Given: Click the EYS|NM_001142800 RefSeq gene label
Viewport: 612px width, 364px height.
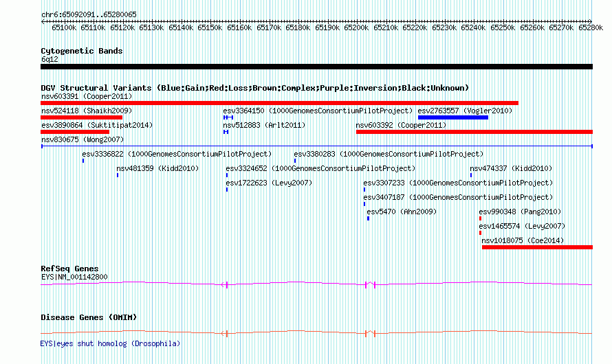Looking at the screenshot, I should click(x=74, y=277).
